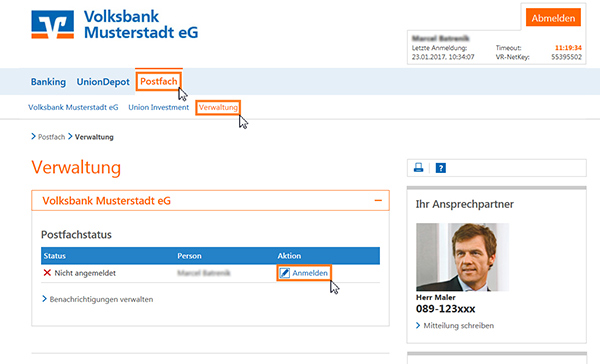
Task: Click the Volksbank Musterstadt eG panel header
Action: coord(210,201)
